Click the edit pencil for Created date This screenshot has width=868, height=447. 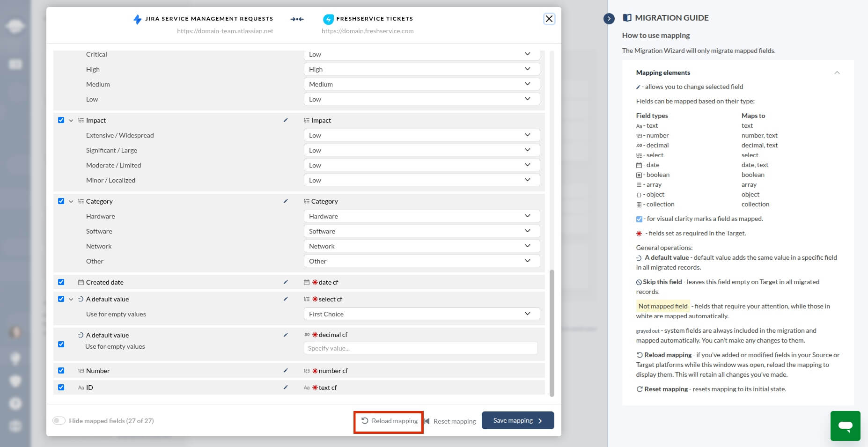(286, 282)
